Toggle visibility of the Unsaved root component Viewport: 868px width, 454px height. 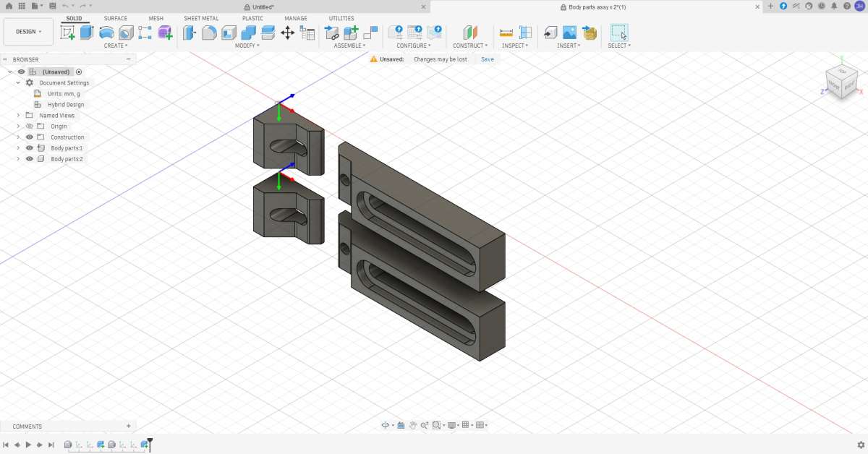(22, 72)
